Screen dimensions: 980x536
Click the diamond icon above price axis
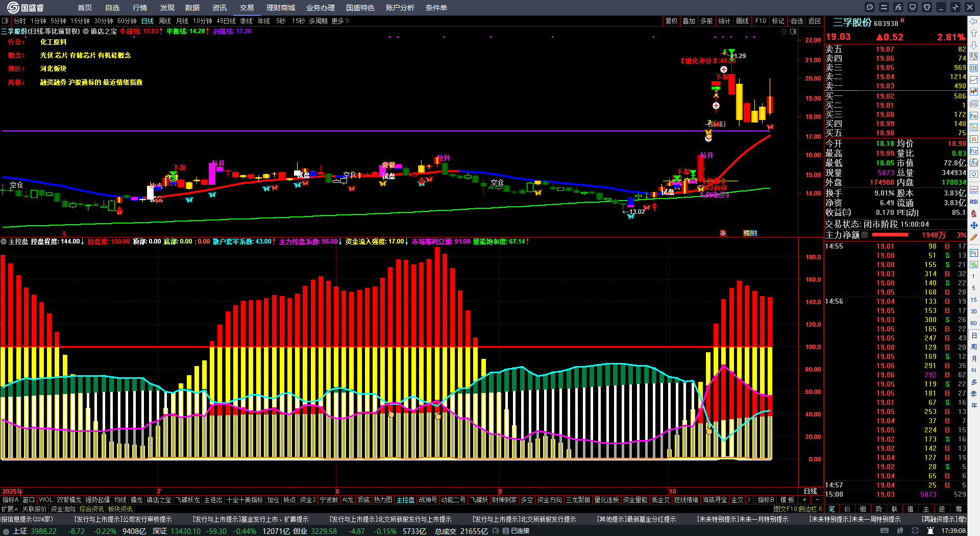pyautogui.click(x=784, y=31)
